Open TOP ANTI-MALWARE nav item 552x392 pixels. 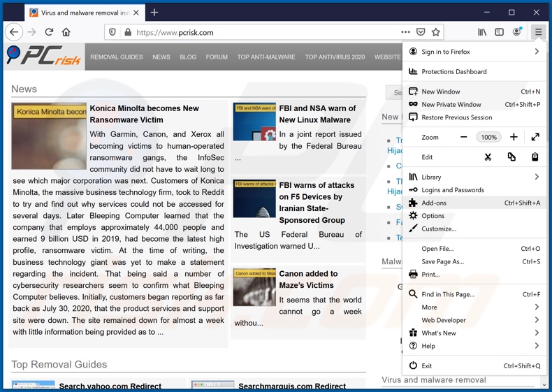click(266, 57)
